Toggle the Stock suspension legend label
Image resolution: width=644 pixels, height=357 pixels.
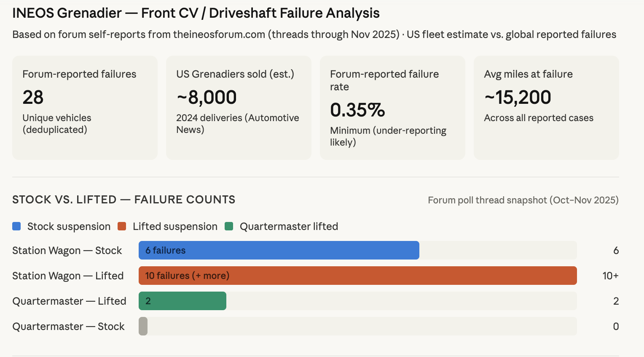coord(69,227)
